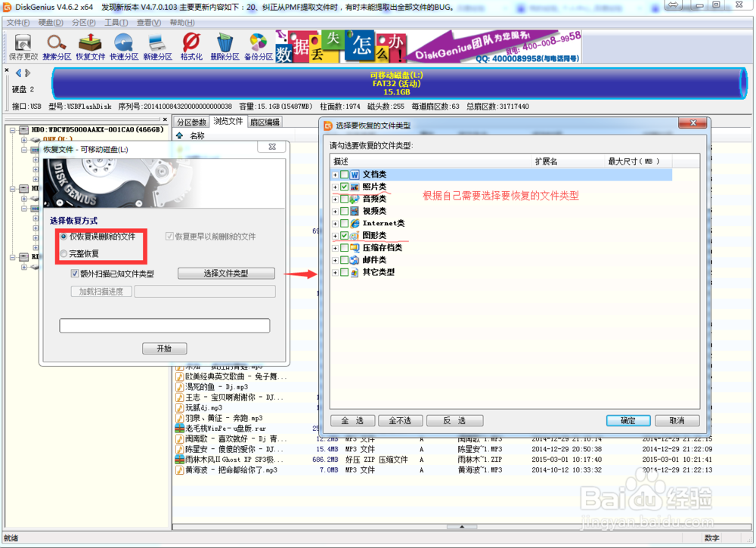This screenshot has height=548, width=756.
Task: Click the up-folder arrow beside 名称
Action: pyautogui.click(x=179, y=135)
